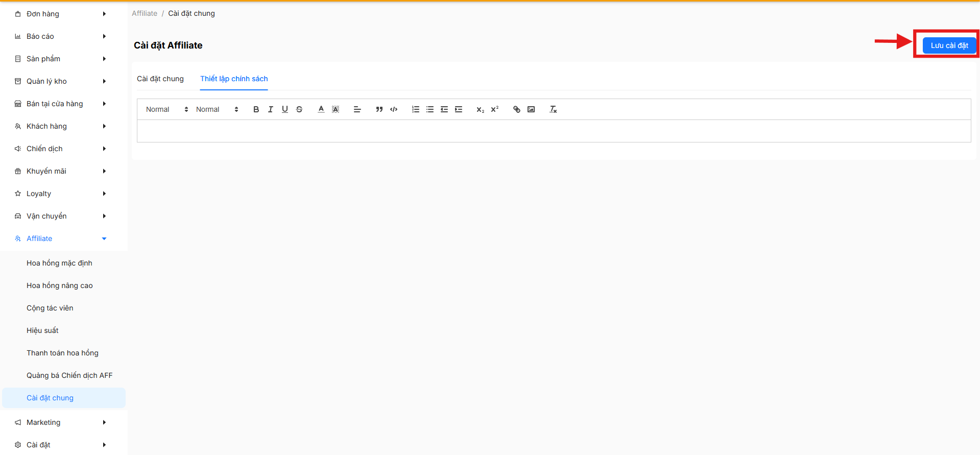Collapse the Affiliate menu arrow

pyautogui.click(x=104, y=238)
